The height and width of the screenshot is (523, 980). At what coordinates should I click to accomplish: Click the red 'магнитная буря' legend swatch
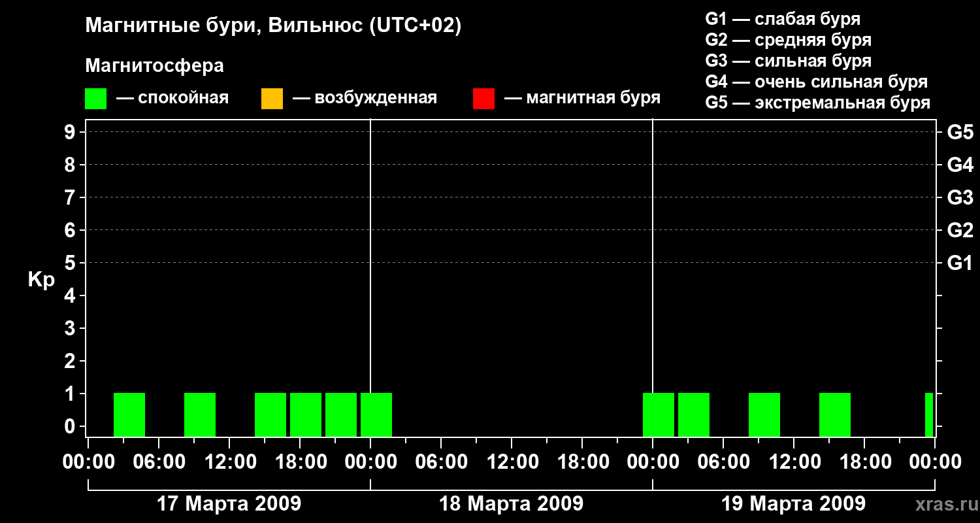click(x=483, y=98)
